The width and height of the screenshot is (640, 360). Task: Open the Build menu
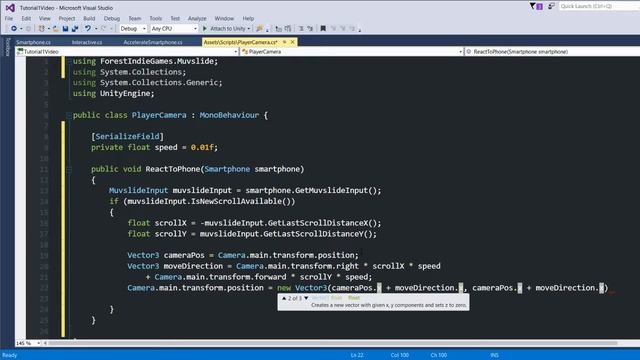pos(89,18)
